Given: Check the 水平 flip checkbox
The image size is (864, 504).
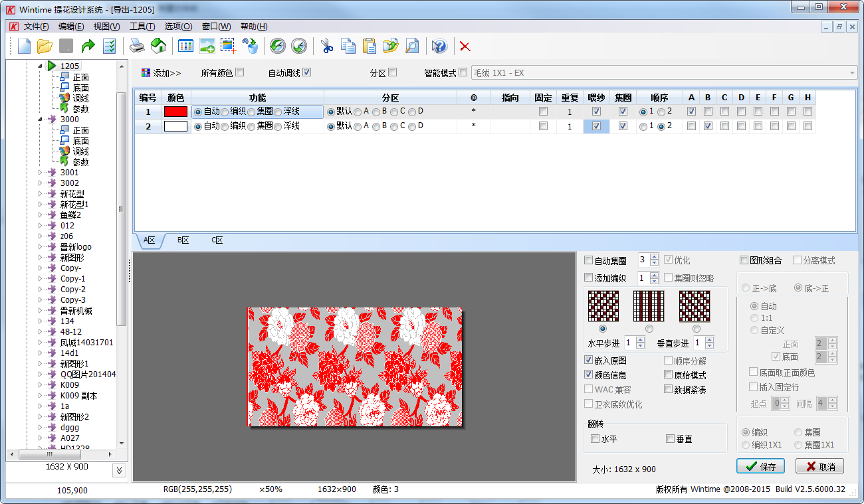Looking at the screenshot, I should pos(595,439).
